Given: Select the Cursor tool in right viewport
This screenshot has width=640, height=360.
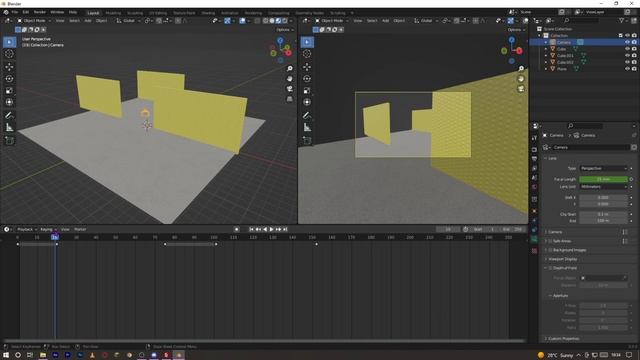Looking at the screenshot, I should 307,54.
